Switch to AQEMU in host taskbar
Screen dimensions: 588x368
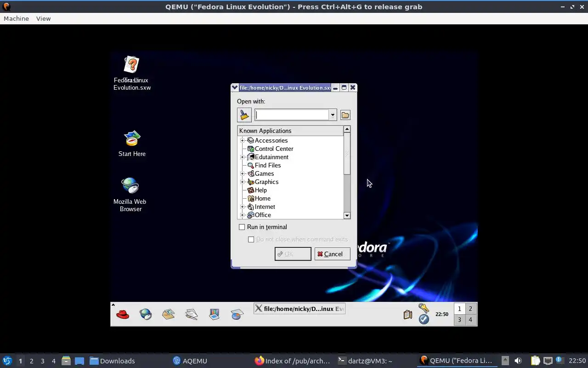coord(190,361)
